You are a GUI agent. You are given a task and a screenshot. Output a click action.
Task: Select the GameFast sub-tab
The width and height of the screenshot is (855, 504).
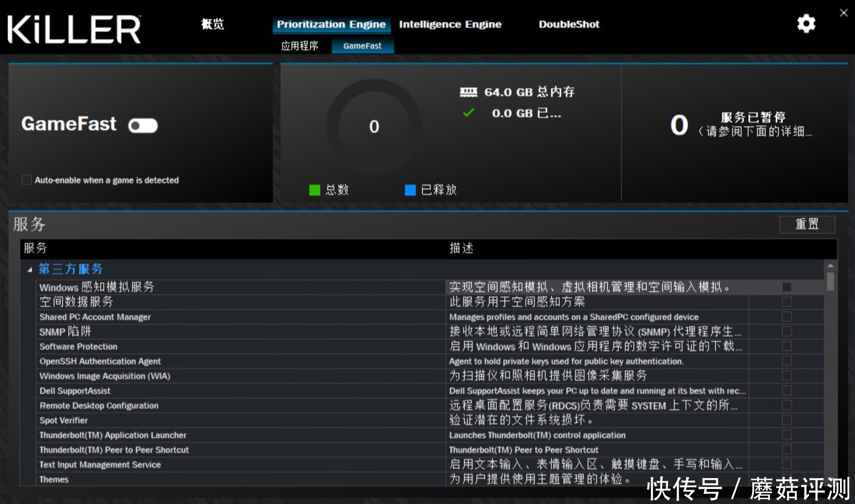pos(362,46)
